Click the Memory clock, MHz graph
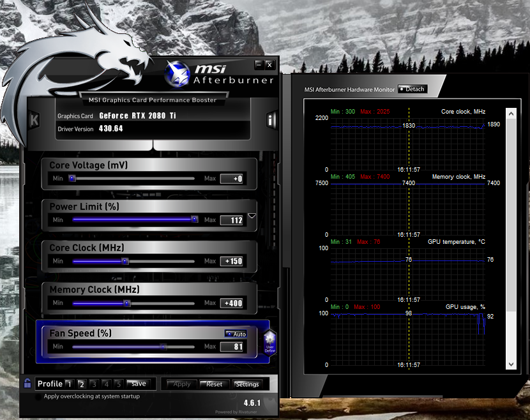This screenshot has width=530, height=420. click(x=407, y=209)
